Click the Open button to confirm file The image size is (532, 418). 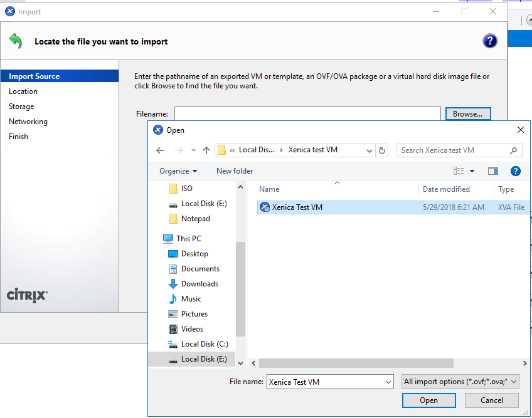click(429, 400)
